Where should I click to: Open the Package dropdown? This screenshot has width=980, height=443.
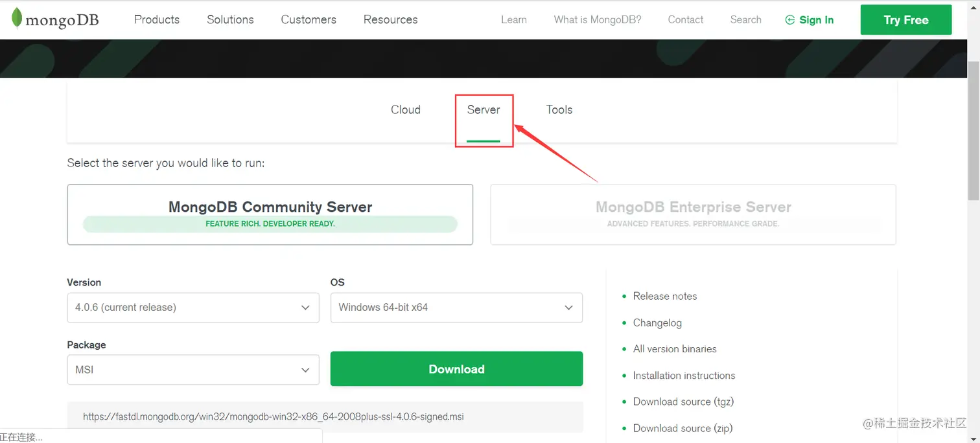click(x=193, y=370)
